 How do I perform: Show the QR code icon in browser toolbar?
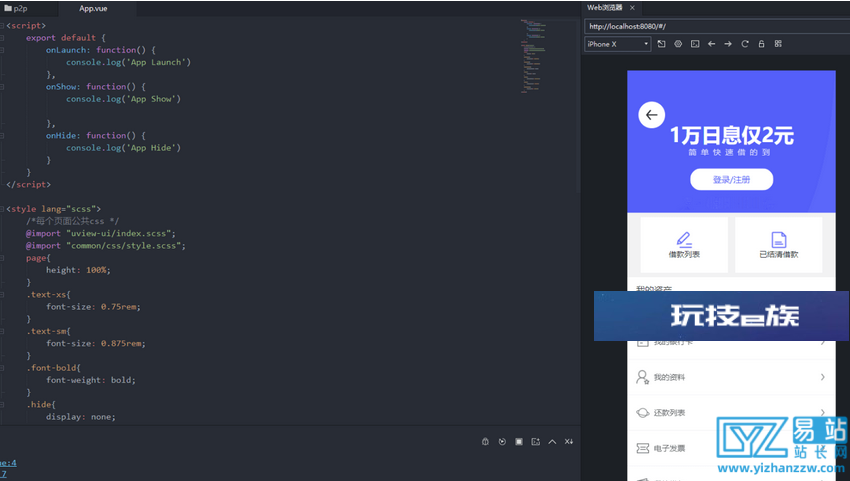[778, 44]
